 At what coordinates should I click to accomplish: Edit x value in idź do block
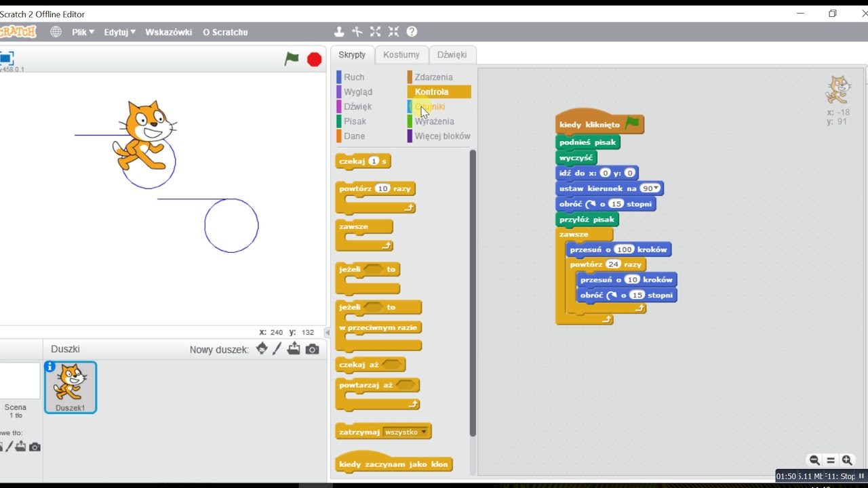(x=606, y=173)
